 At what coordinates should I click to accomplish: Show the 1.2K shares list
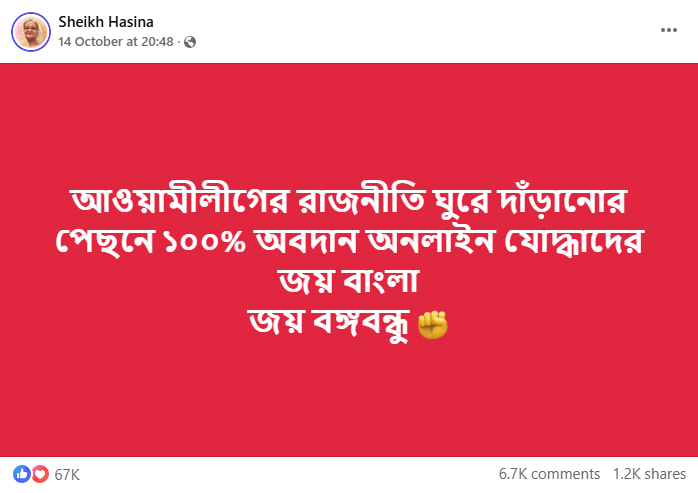(649, 473)
